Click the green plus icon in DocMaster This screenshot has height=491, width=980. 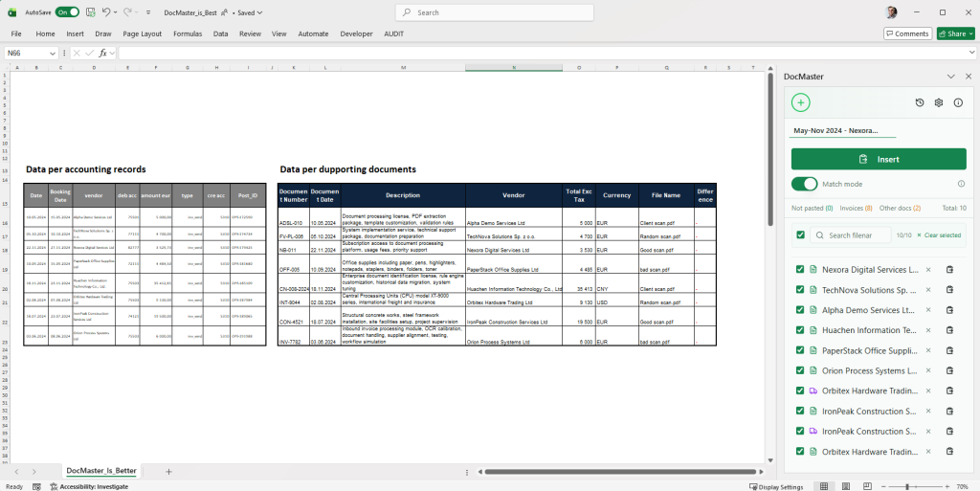coord(801,102)
